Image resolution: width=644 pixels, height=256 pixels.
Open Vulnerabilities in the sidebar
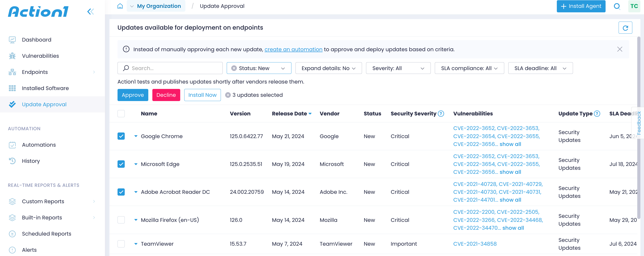pos(40,56)
